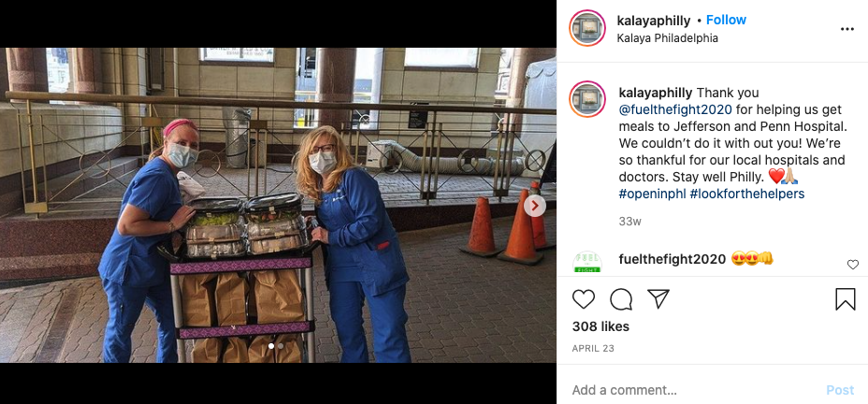868x404 pixels.
Task: Open the #lookforthehelpers hashtag
Action: [x=747, y=194]
